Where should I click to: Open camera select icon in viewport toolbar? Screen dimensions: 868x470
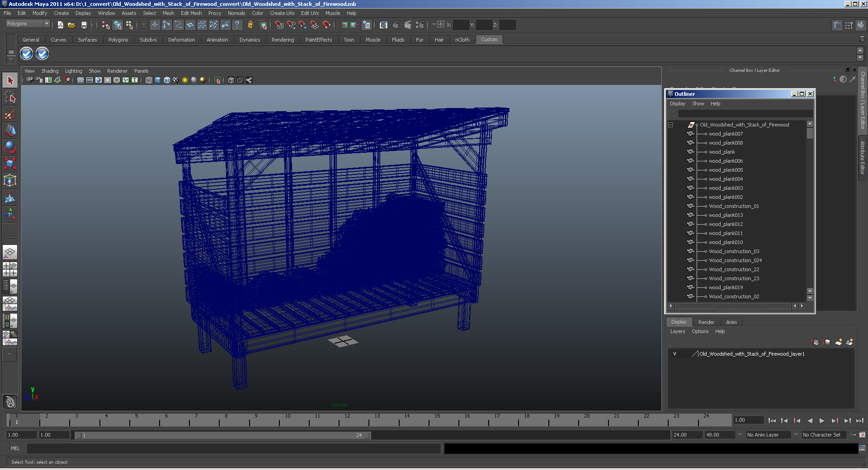[x=30, y=80]
